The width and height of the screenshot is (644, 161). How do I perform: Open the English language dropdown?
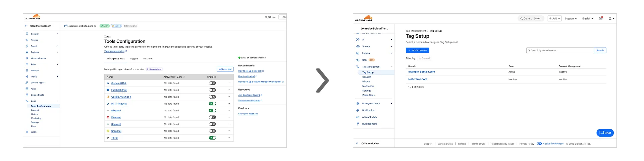coord(588,18)
